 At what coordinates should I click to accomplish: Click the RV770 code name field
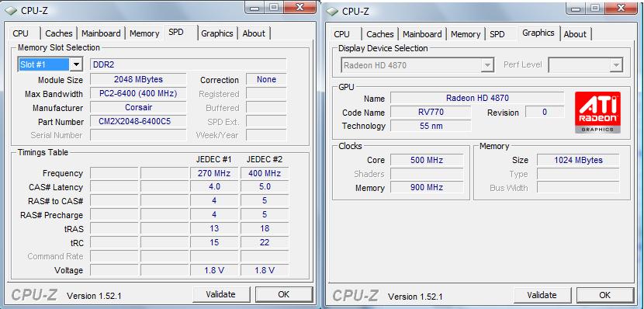pyautogui.click(x=431, y=112)
